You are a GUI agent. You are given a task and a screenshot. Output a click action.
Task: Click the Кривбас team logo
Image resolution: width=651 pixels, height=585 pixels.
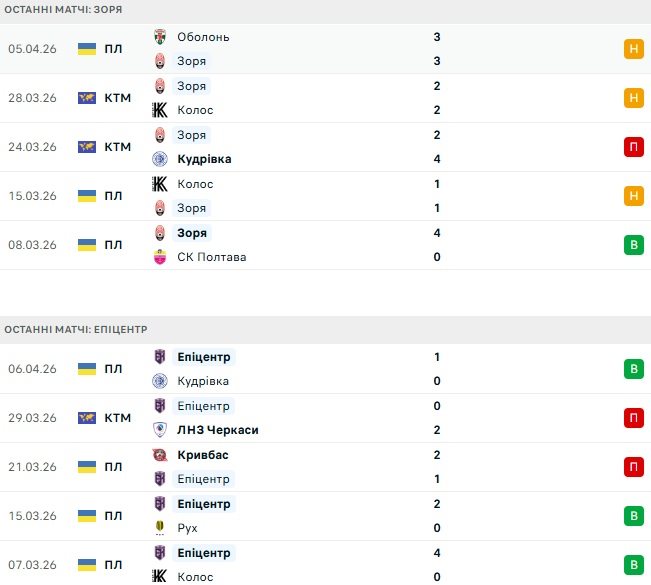coord(159,455)
